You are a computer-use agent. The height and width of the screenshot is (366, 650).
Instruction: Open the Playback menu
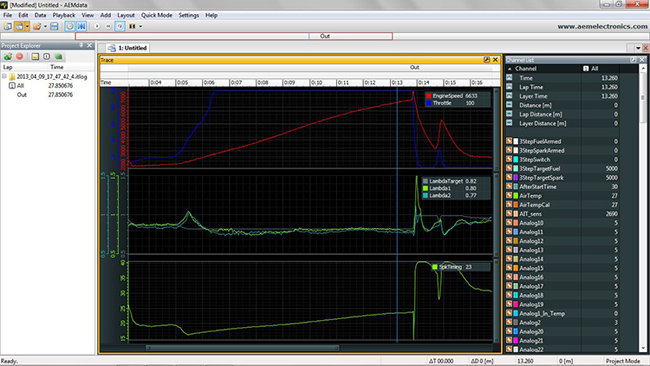tap(64, 15)
